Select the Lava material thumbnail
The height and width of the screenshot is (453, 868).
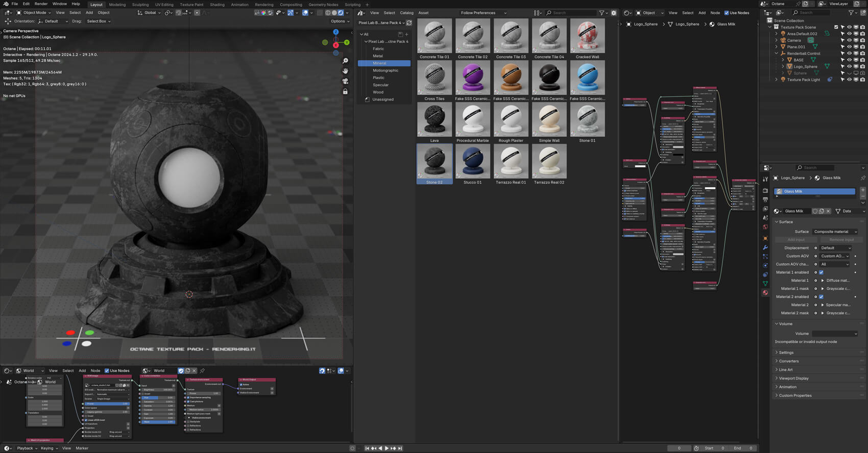[435, 122]
